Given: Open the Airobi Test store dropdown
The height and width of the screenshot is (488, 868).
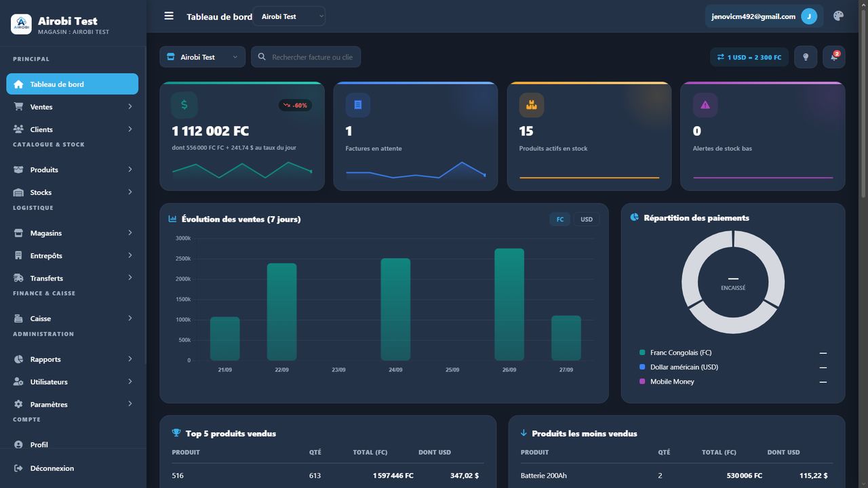Looking at the screenshot, I should tap(203, 57).
